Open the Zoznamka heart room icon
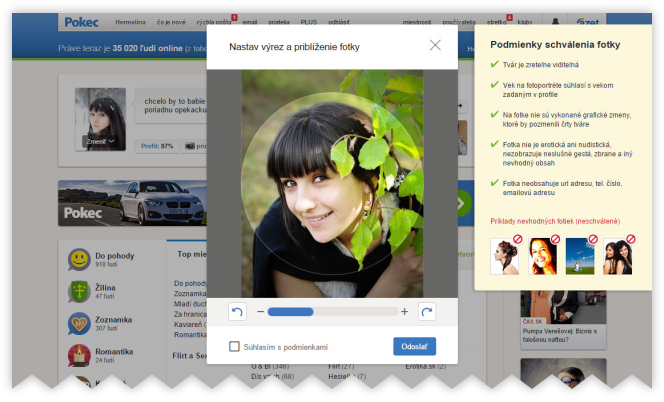The height and width of the screenshot is (402, 664). tap(79, 323)
